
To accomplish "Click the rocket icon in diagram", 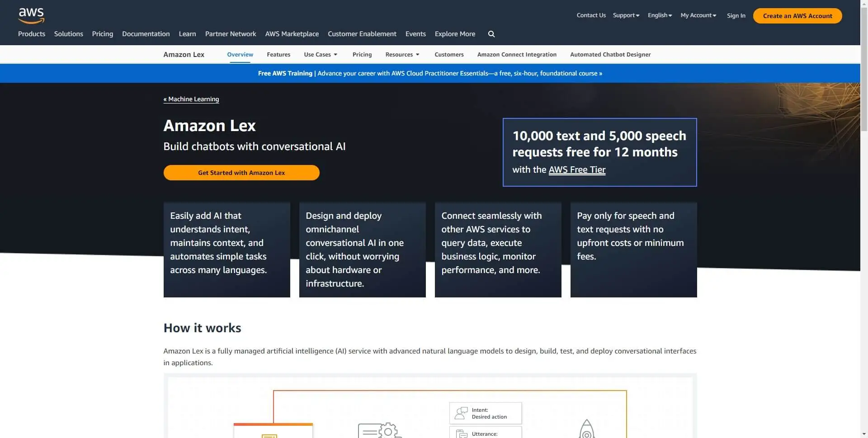I will coord(586,429).
